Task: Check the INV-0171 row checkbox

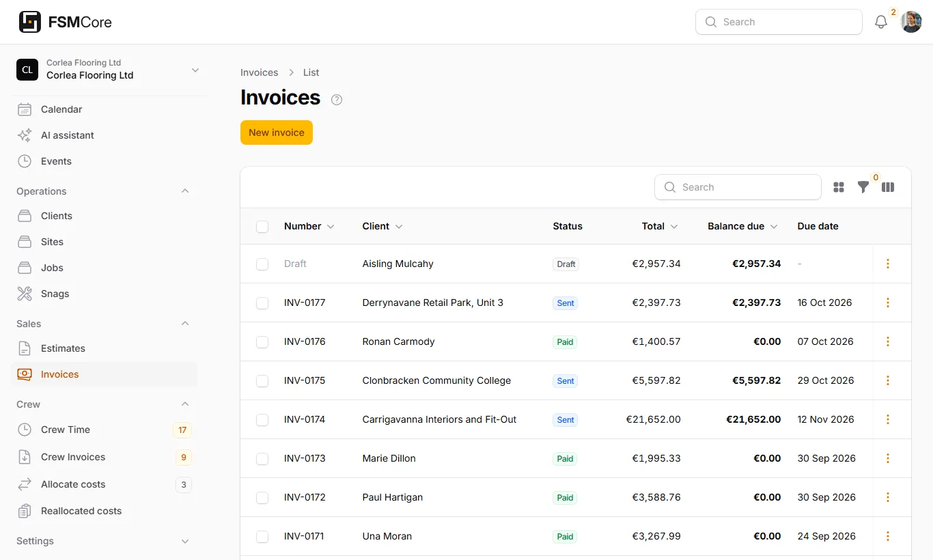Action: tap(262, 536)
